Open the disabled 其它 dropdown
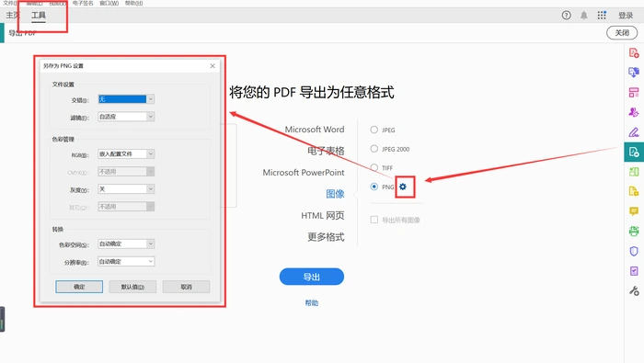Viewport: 644px width, 363px height. coord(126,207)
